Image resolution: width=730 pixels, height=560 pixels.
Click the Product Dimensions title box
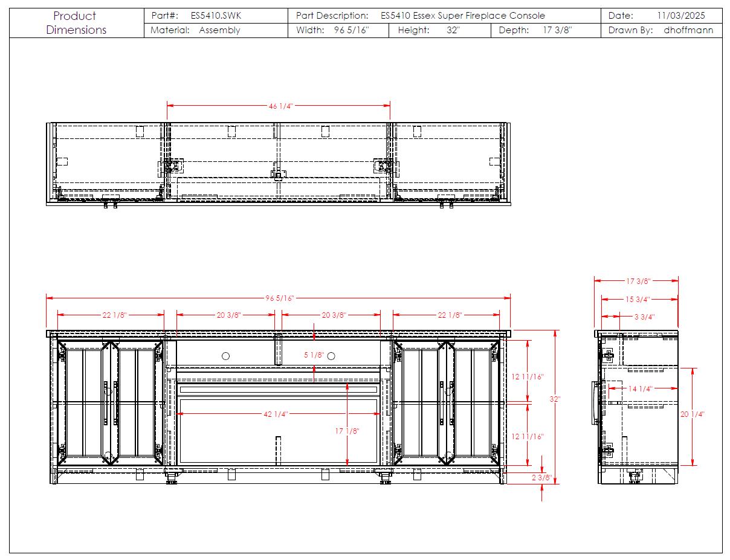(x=76, y=23)
